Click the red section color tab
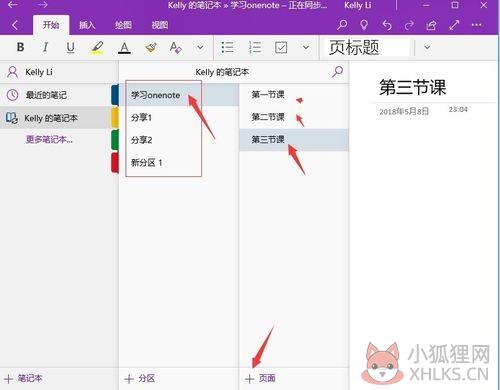 (x=115, y=162)
